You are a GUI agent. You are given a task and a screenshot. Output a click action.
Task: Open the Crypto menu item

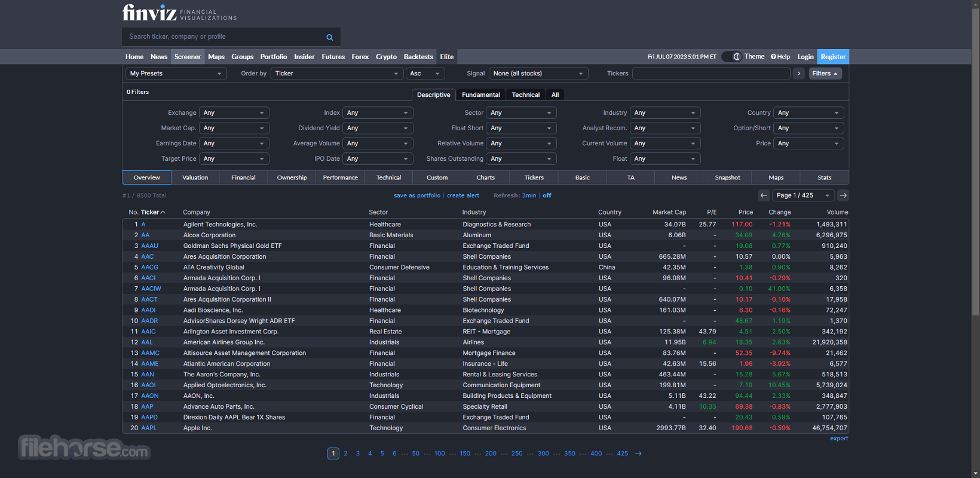(x=386, y=57)
